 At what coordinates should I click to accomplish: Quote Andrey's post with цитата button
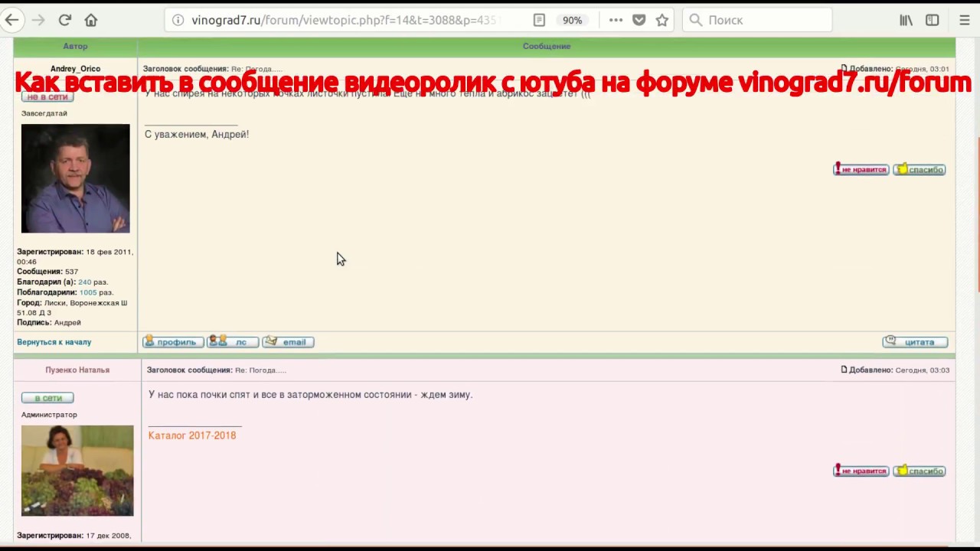click(x=915, y=342)
